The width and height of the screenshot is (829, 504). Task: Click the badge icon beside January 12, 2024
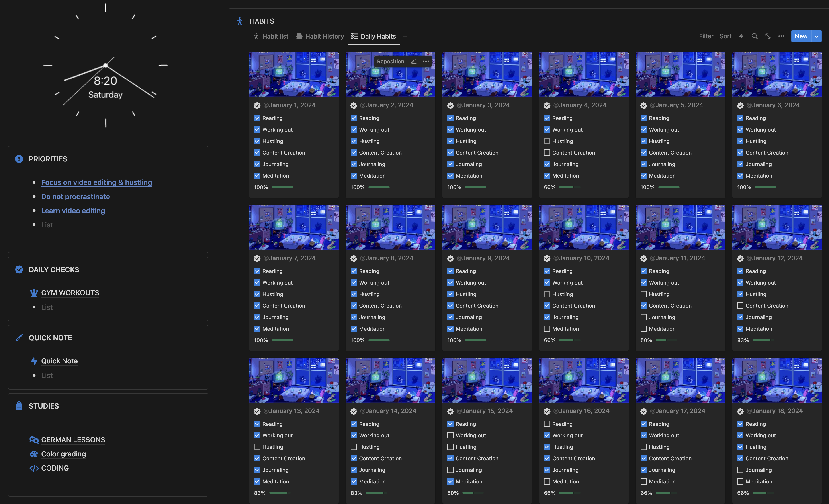740,258
